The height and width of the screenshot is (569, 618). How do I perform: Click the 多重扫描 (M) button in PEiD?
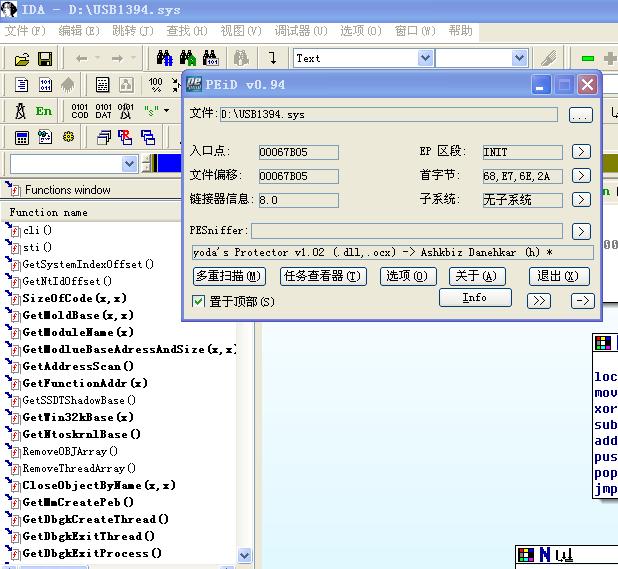tap(229, 276)
